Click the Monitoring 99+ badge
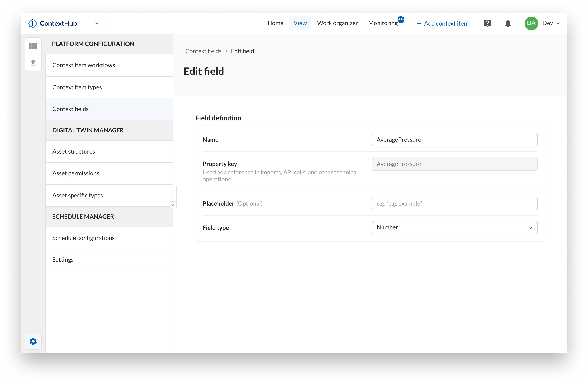 pyautogui.click(x=401, y=20)
